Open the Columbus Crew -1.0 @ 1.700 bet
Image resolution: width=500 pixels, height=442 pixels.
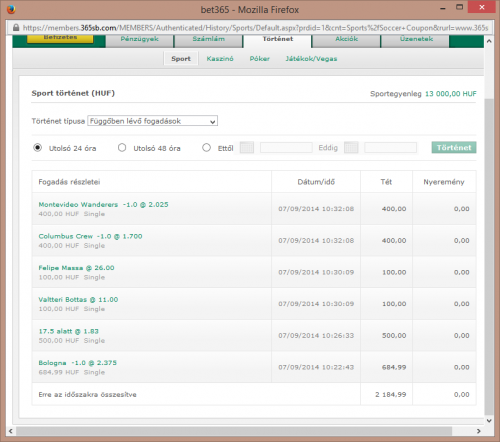[x=90, y=236]
